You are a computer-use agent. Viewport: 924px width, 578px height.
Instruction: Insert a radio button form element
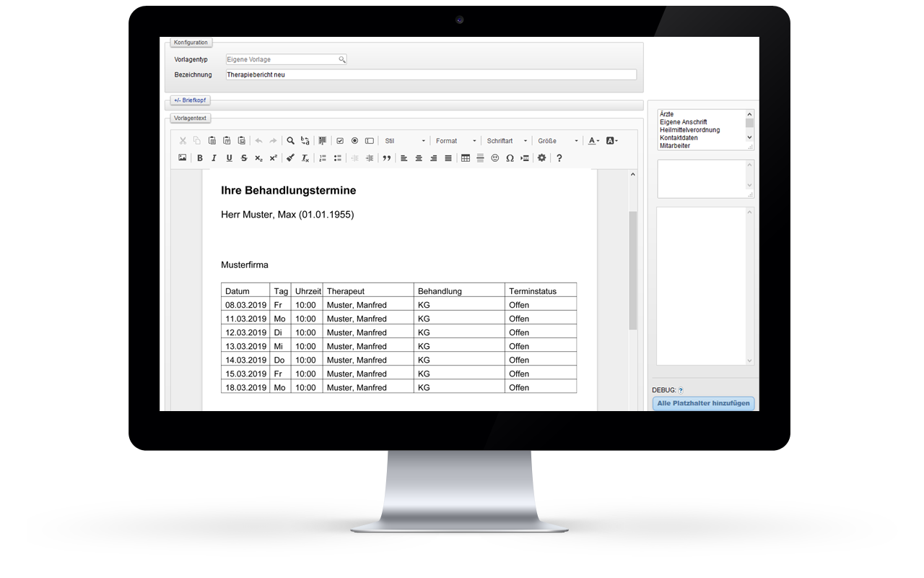(354, 141)
